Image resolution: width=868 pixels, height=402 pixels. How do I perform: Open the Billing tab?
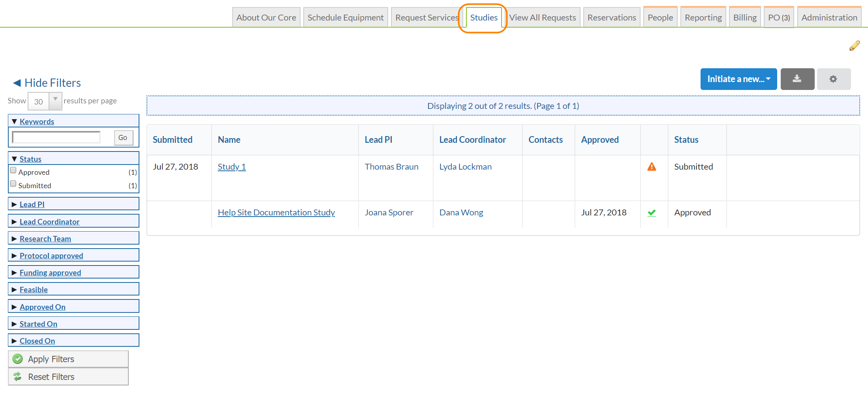(744, 18)
